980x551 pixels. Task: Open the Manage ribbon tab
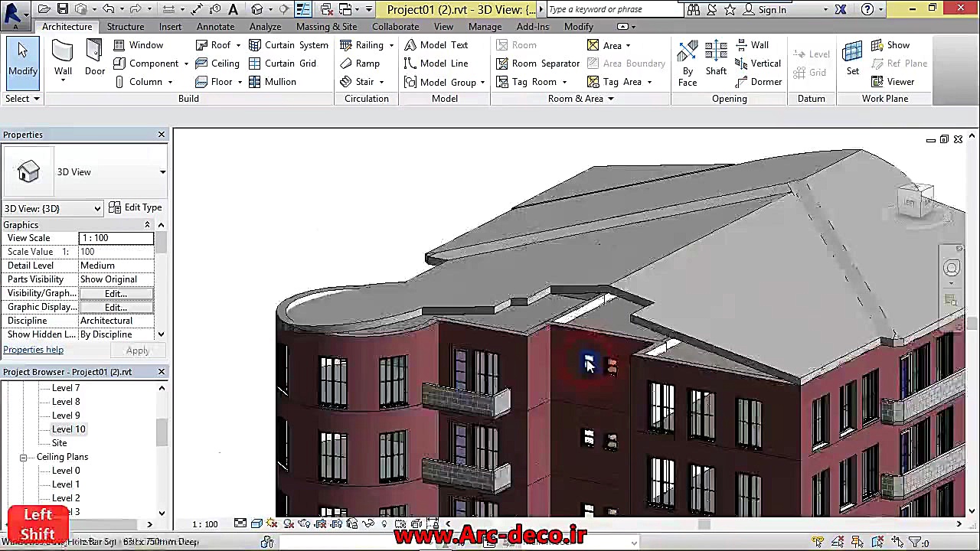[x=485, y=27]
